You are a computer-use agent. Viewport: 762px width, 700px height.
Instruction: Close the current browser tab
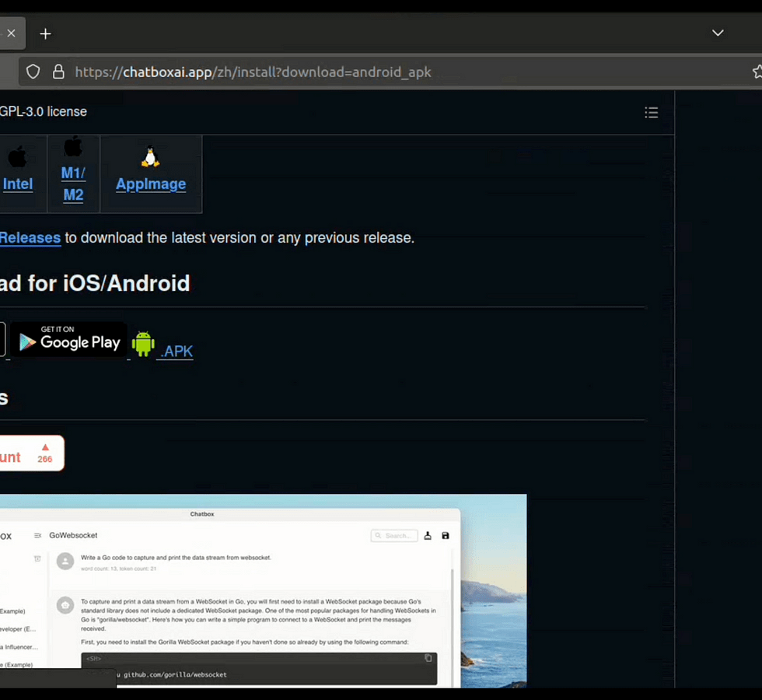[11, 33]
